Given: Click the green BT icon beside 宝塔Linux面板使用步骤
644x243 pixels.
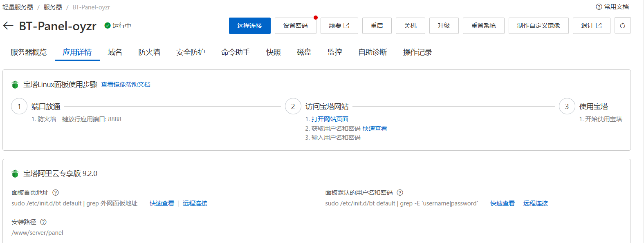Looking at the screenshot, I should point(15,85).
